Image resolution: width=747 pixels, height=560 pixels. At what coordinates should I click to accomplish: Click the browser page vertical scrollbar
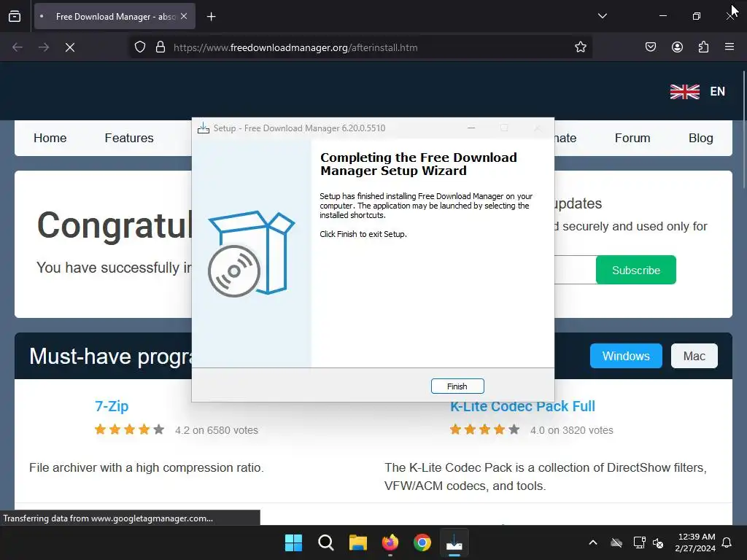click(x=743, y=128)
